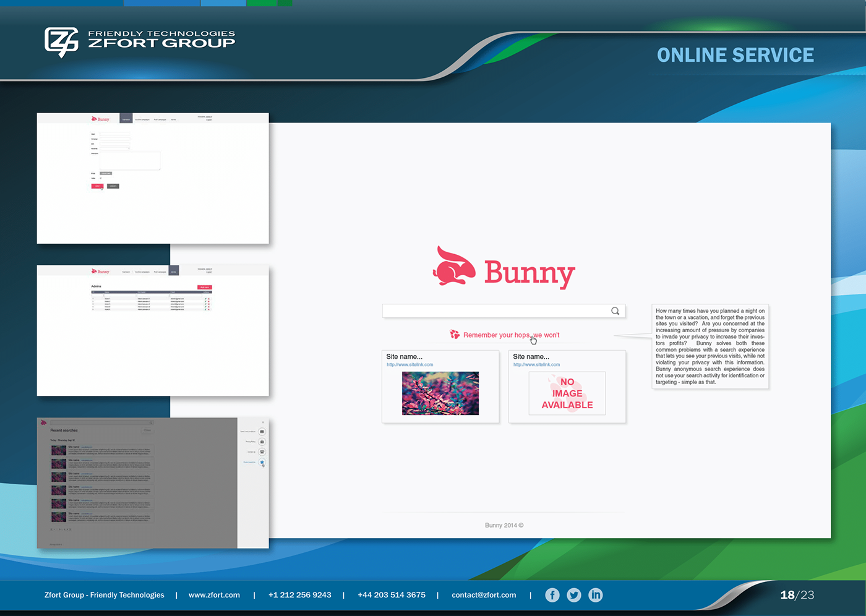The image size is (866, 616).
Task: Open www.zfort.com link in footer
Action: pyautogui.click(x=214, y=595)
